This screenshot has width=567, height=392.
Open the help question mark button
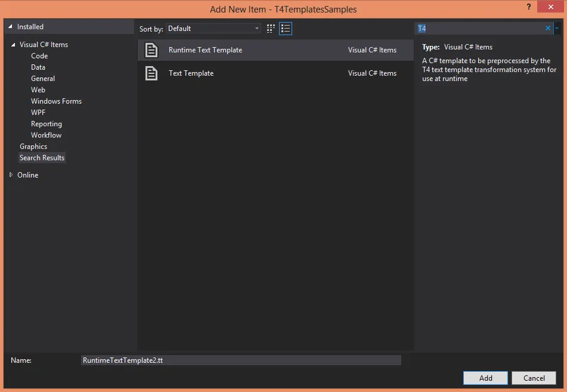(x=528, y=7)
